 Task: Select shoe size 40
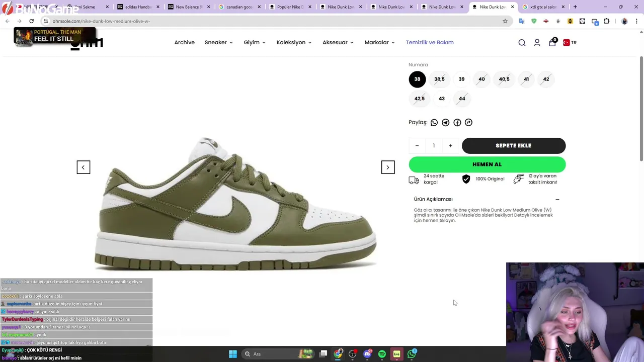point(481,79)
